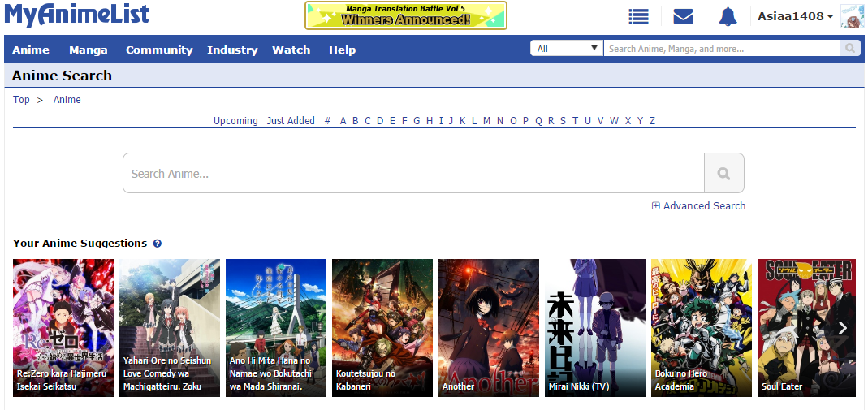Open the All search category dropdown
Screen dimensions: 868x410
[567, 49]
